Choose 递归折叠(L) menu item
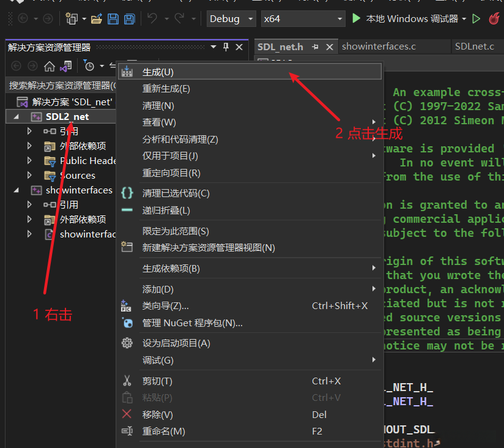Viewport: 504px width, 448px height. pyautogui.click(x=250, y=211)
